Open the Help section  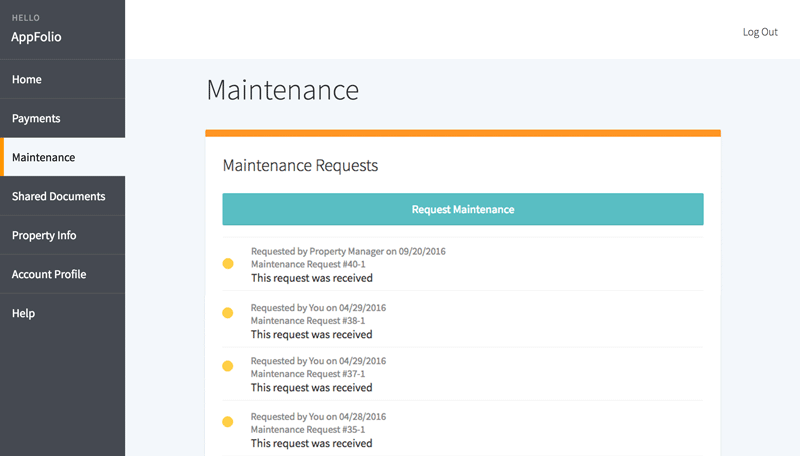(62, 313)
